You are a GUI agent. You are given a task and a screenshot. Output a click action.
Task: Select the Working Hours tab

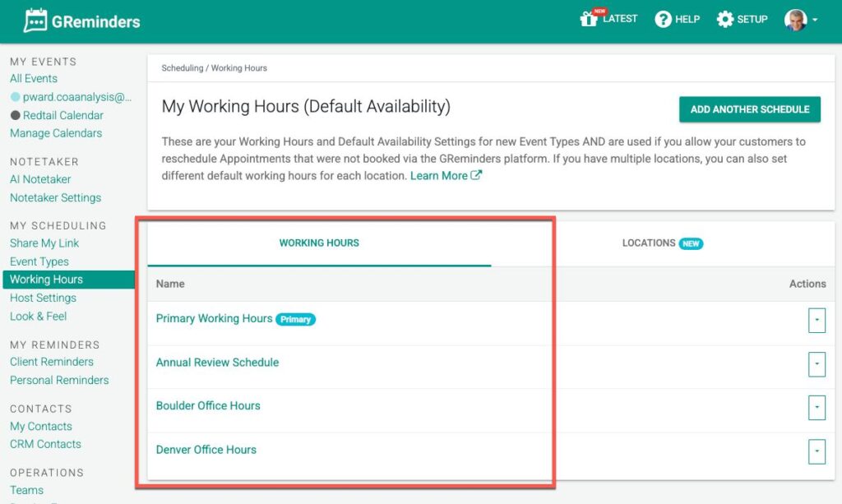[319, 243]
